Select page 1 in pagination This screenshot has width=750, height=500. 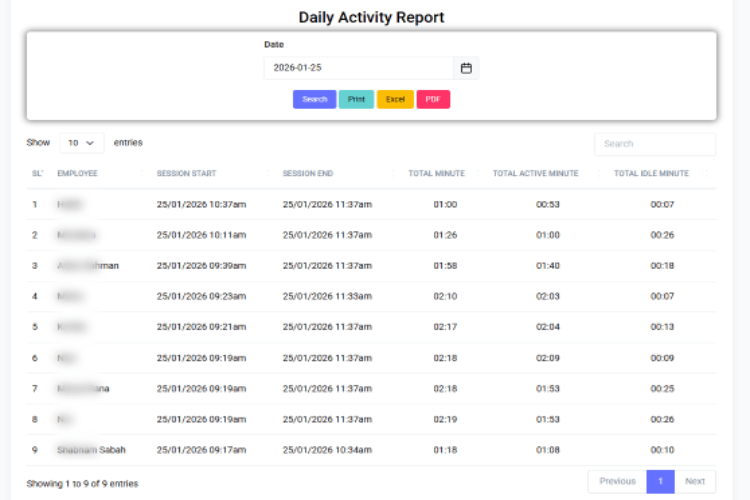pyautogui.click(x=660, y=481)
